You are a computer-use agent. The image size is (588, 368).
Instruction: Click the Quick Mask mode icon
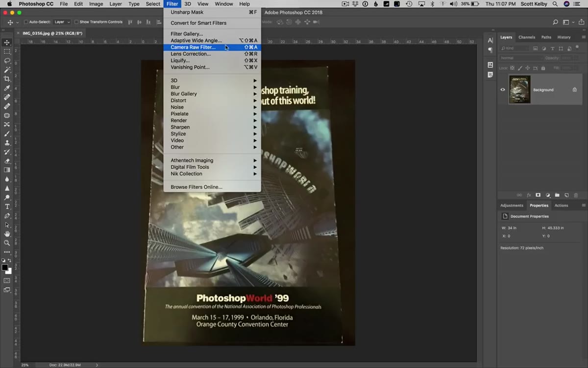(x=7, y=281)
